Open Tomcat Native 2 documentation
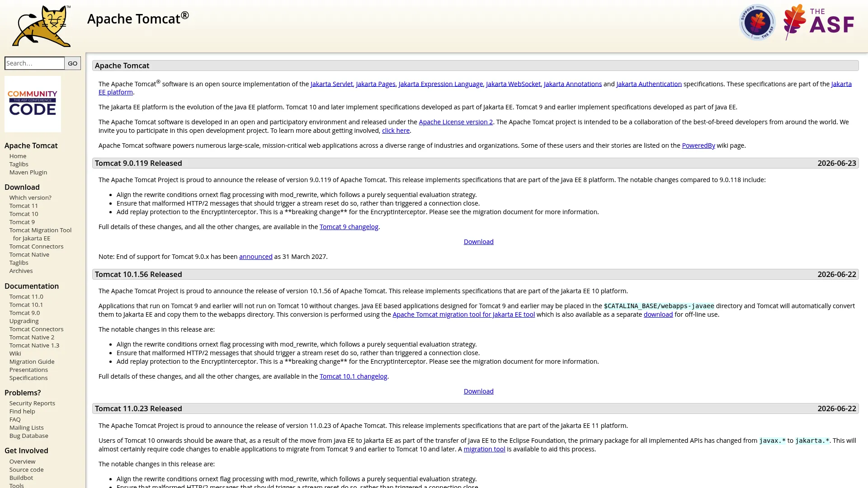 point(32,337)
